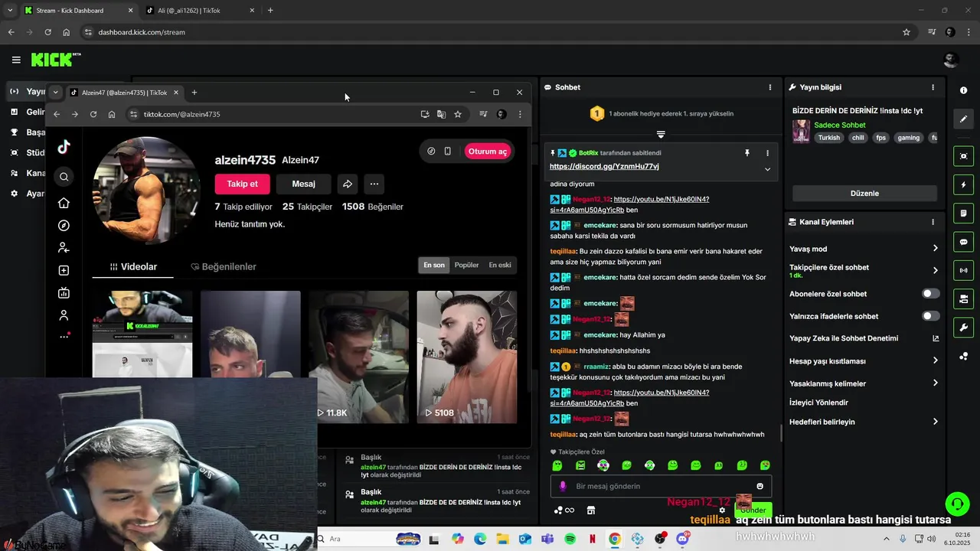The width and height of the screenshot is (980, 551).
Task: Collapse the subscription leaderboard banner arrow
Action: (661, 134)
